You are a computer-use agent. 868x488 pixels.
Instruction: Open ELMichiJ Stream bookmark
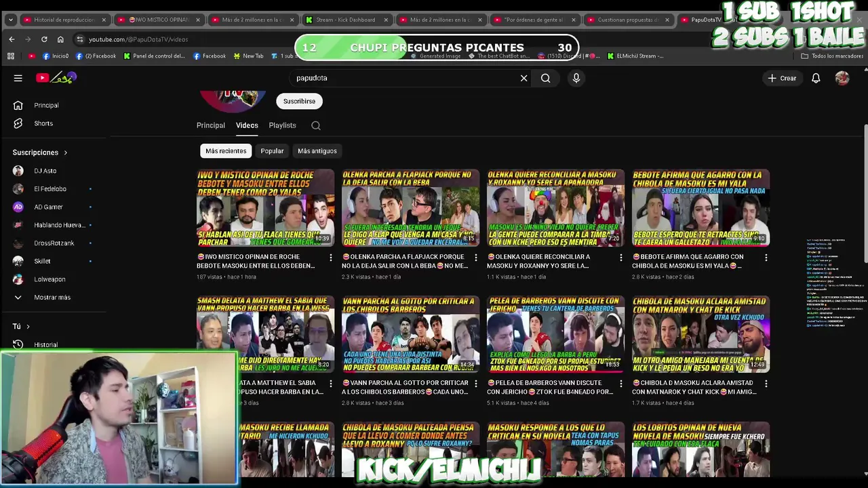635,56
